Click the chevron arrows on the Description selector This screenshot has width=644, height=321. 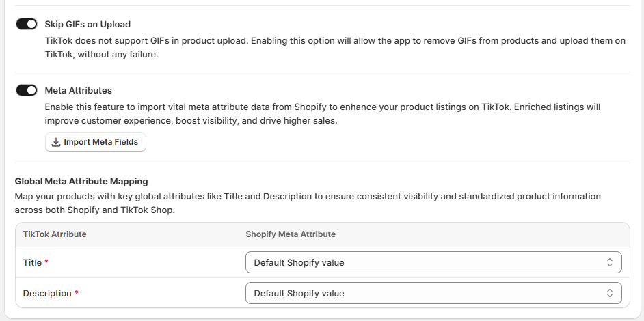(610, 293)
